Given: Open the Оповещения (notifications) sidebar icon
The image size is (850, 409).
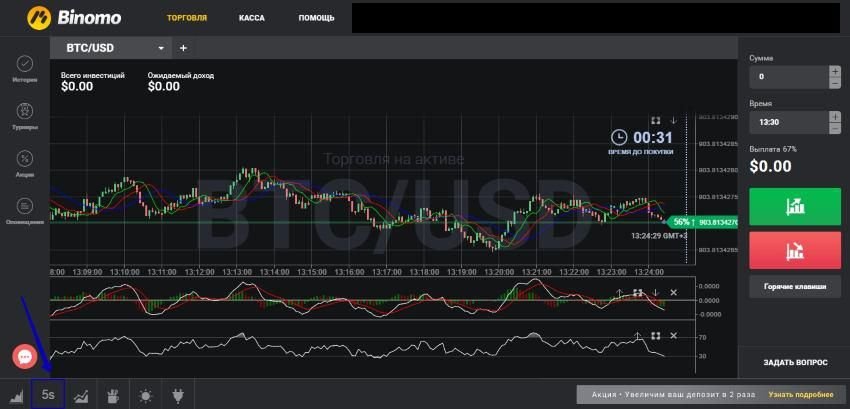Looking at the screenshot, I should tap(25, 205).
